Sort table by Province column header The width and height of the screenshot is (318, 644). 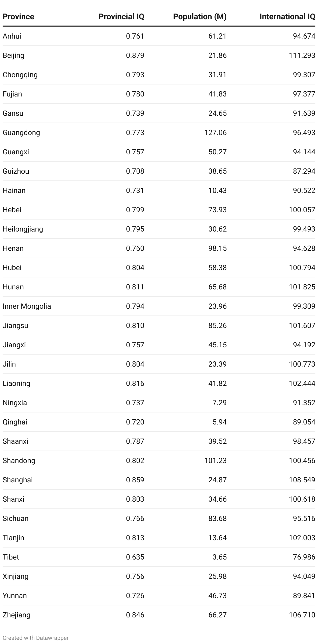(18, 17)
